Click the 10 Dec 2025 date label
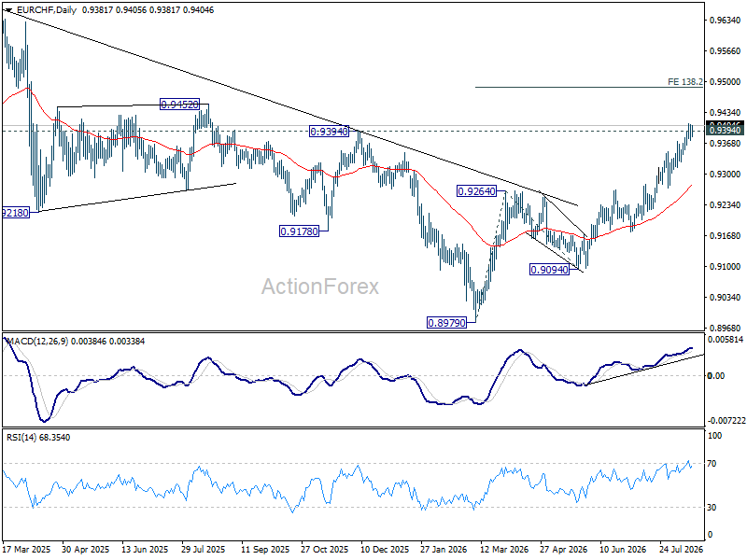This screenshot has height=560, width=747. click(385, 550)
